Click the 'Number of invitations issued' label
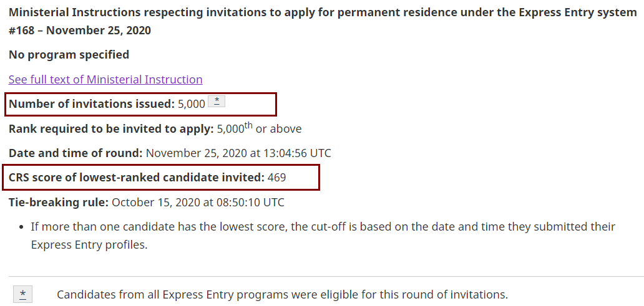644x306 pixels. coord(91,104)
